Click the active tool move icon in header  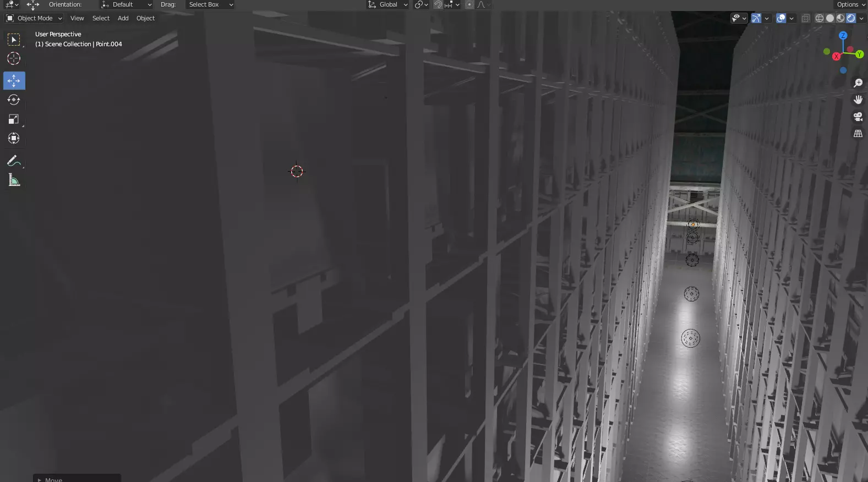pyautogui.click(x=33, y=4)
